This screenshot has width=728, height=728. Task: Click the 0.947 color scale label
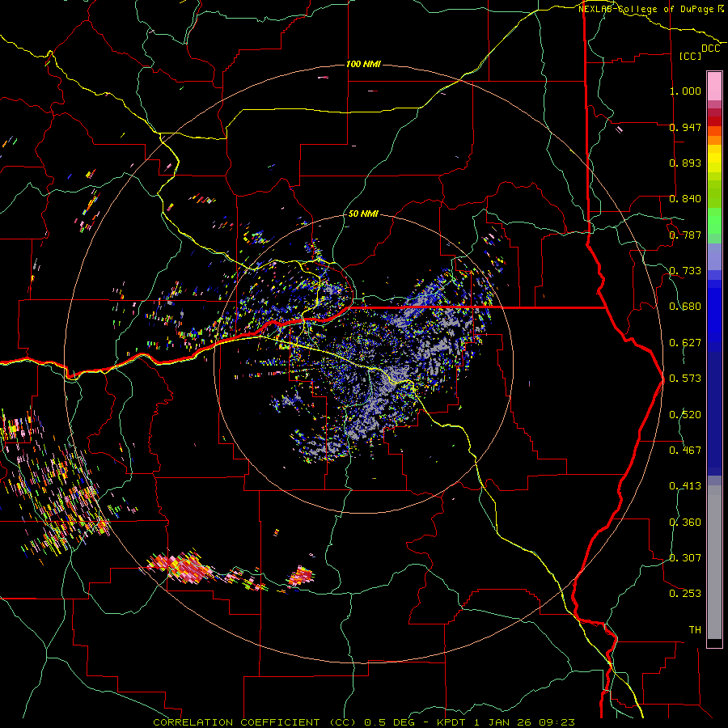[685, 127]
